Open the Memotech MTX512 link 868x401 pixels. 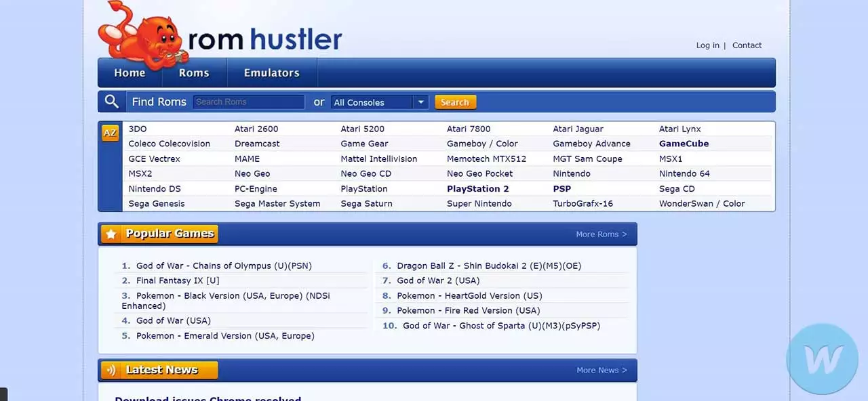486,159
